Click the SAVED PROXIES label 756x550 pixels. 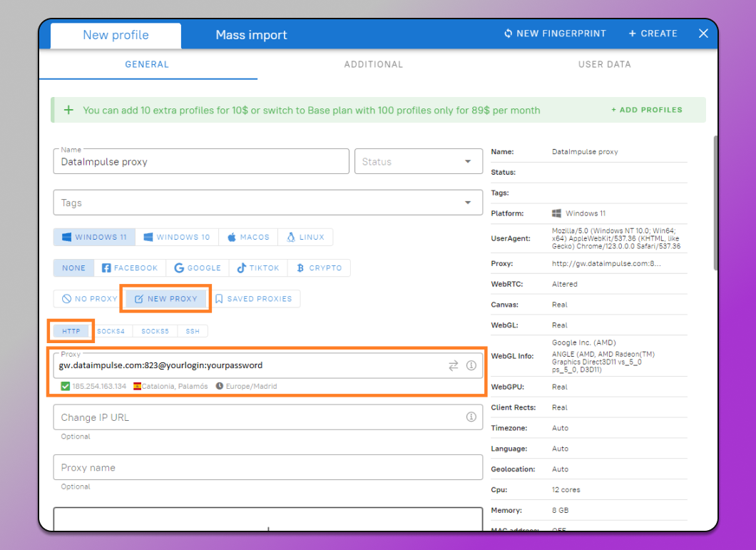point(260,299)
